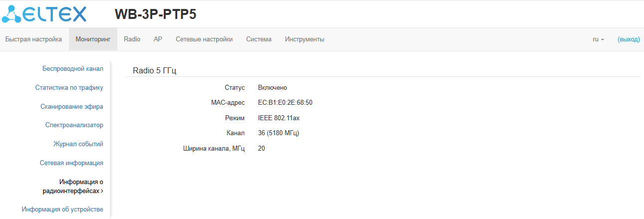Click the MAC address EC:B1:E0:2E:68:50 value

(285, 103)
